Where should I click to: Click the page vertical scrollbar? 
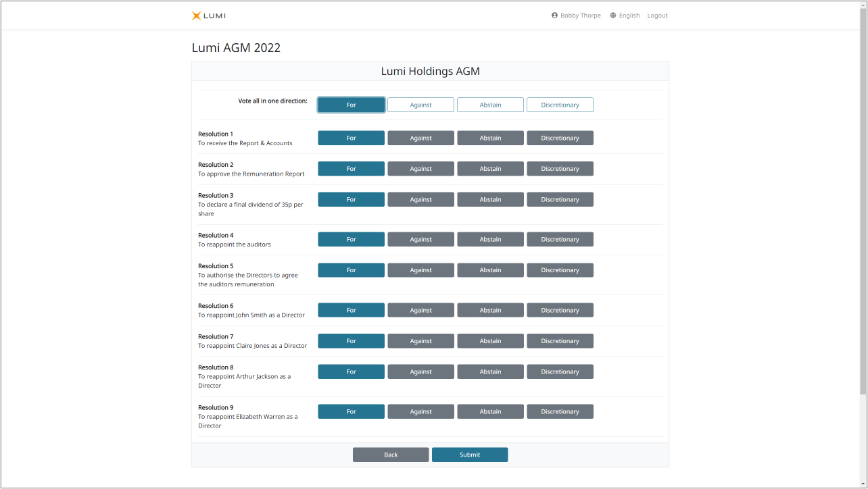[x=863, y=203]
